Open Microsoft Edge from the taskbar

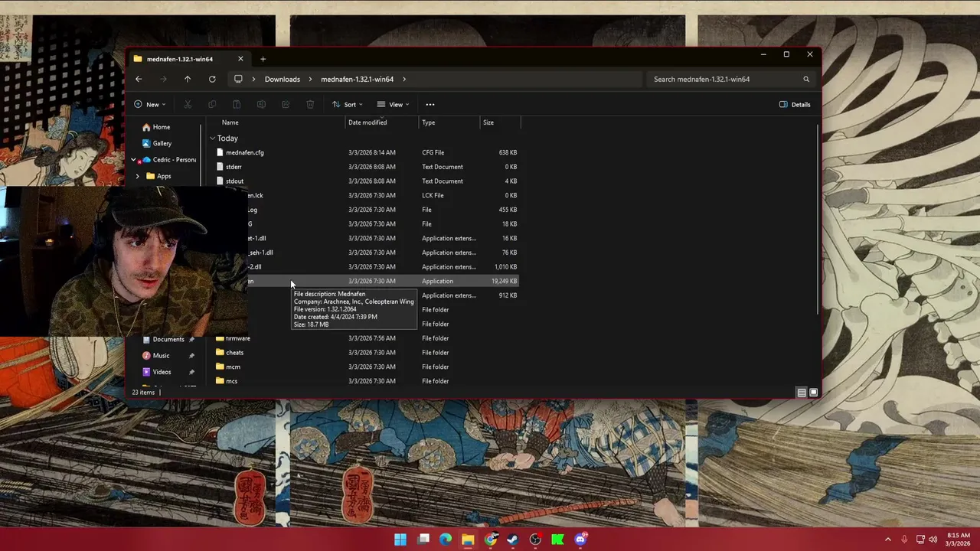pos(446,540)
